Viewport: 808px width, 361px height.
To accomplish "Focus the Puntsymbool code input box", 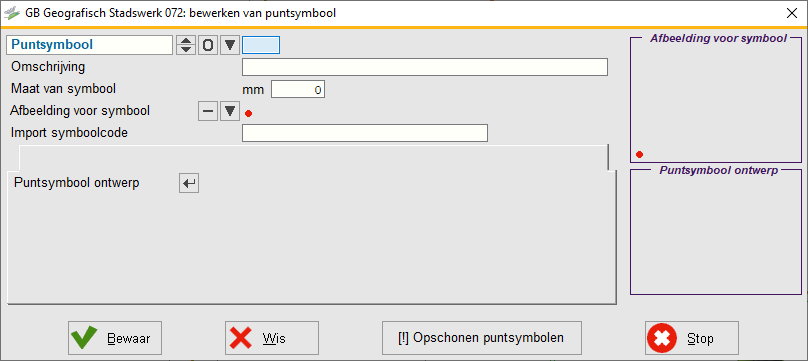I will [261, 45].
